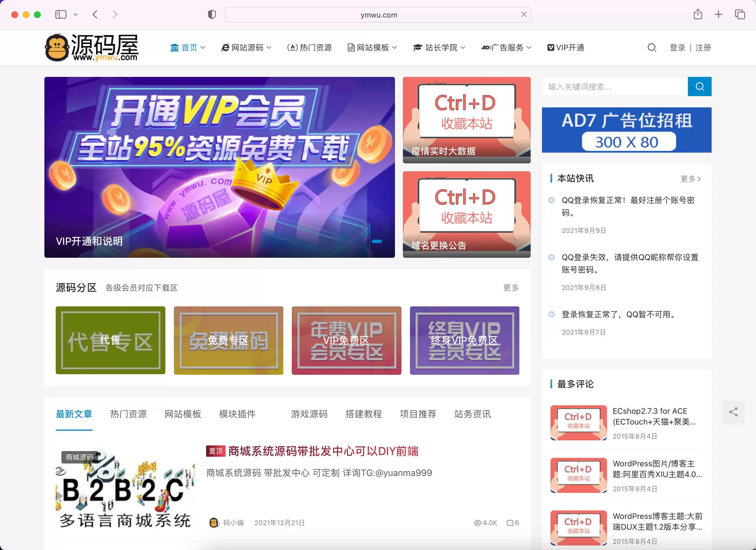The image size is (756, 550).
Task: Open Safari sidebar toggle icon
Action: [61, 14]
